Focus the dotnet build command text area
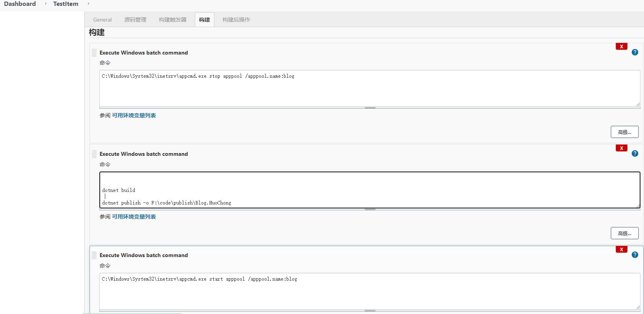 pyautogui.click(x=370, y=190)
